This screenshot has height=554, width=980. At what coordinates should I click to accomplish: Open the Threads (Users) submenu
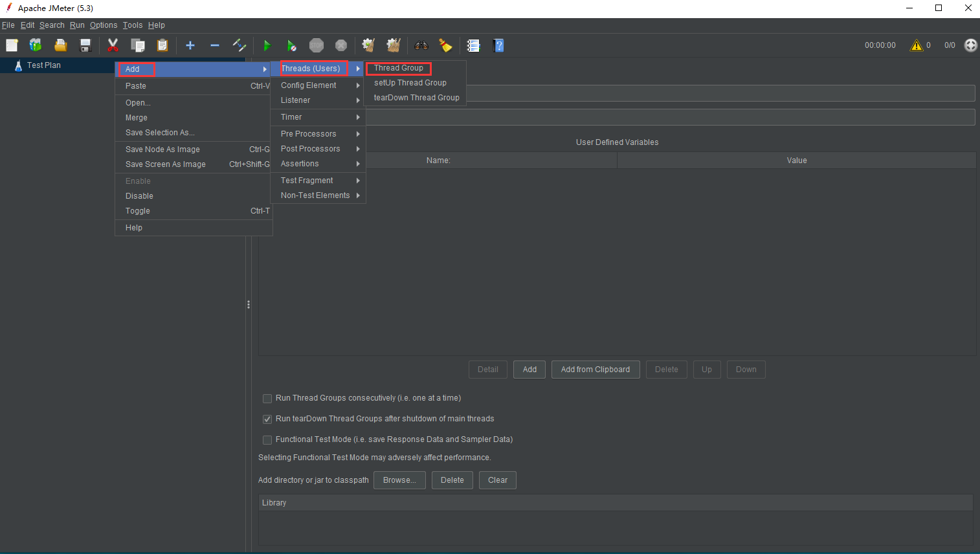pyautogui.click(x=318, y=69)
